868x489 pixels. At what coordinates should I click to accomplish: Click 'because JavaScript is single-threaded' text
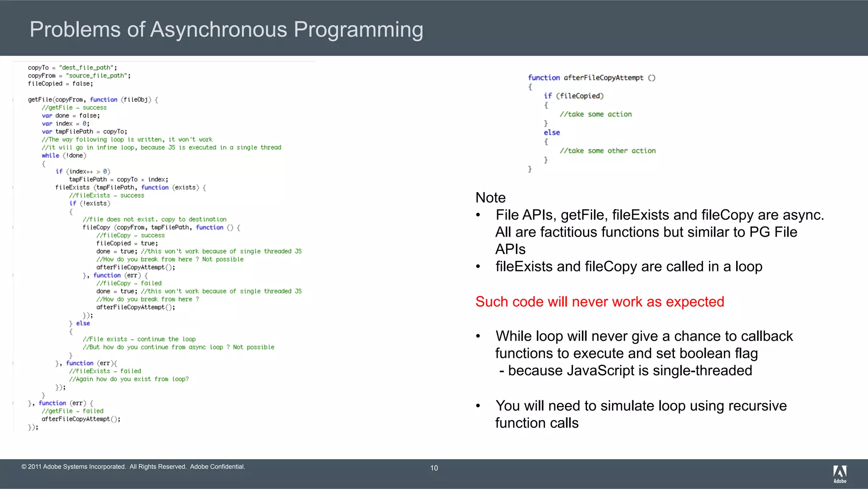[626, 370]
